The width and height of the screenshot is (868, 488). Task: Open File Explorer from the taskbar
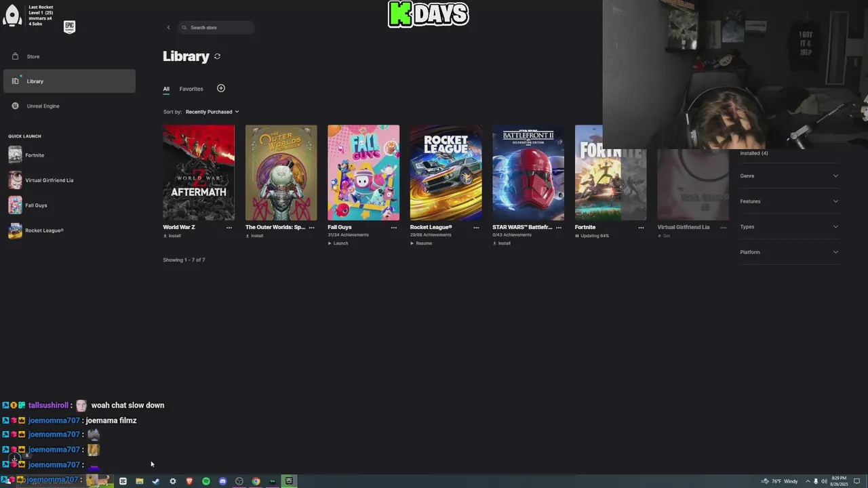pos(139,481)
